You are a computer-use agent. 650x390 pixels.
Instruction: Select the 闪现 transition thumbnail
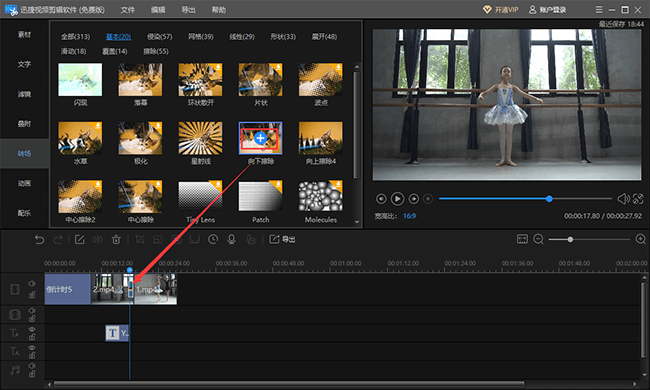click(x=80, y=80)
